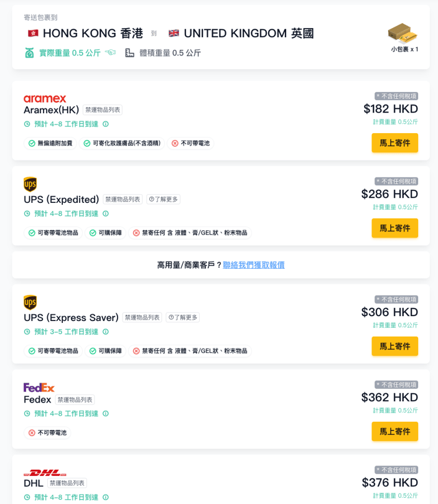Click the UPS Expedited shield logo
Screen dimensions: 438x504
point(30,184)
